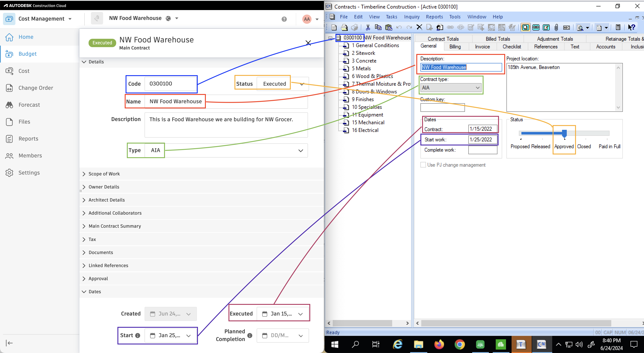
Task: Click the Settings gear icon in sidebar
Action: (9, 173)
